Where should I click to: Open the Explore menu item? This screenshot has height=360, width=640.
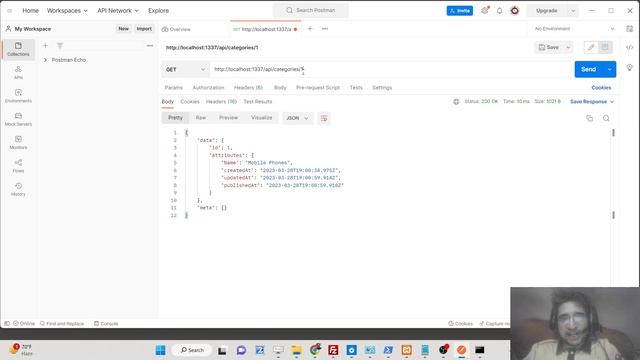[x=158, y=11]
